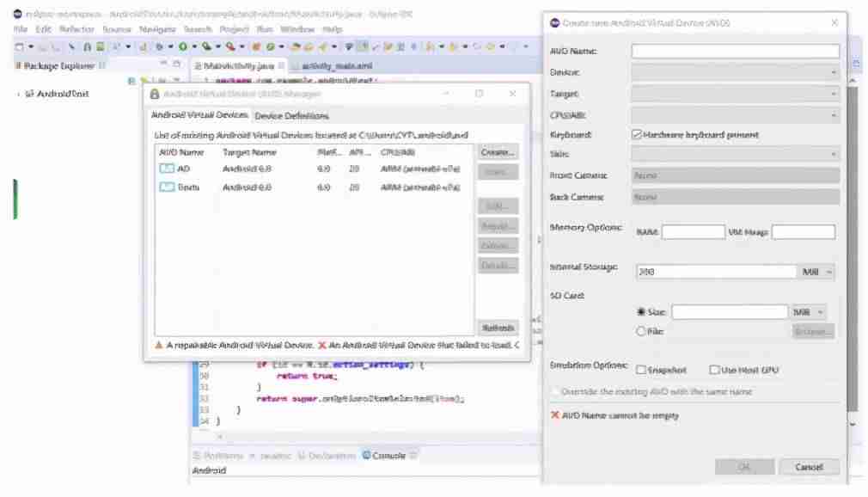Open the AVD Manager toolbar icon
This screenshot has width=868, height=497.
[101, 46]
